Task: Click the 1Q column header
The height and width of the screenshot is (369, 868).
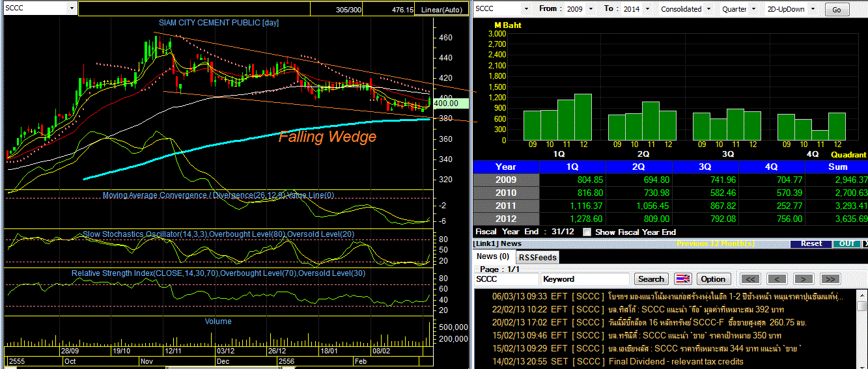Action: coord(573,167)
